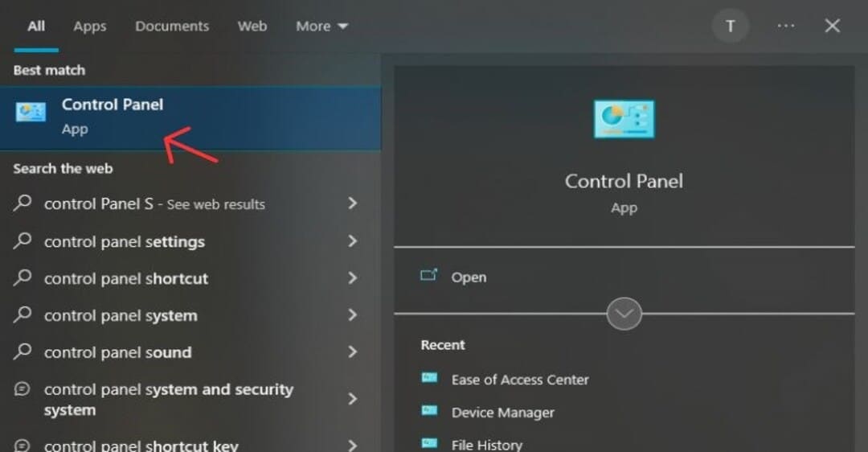Viewport: 868px width, 452px height.
Task: Click the large Control Panel icon in preview
Action: click(x=624, y=119)
